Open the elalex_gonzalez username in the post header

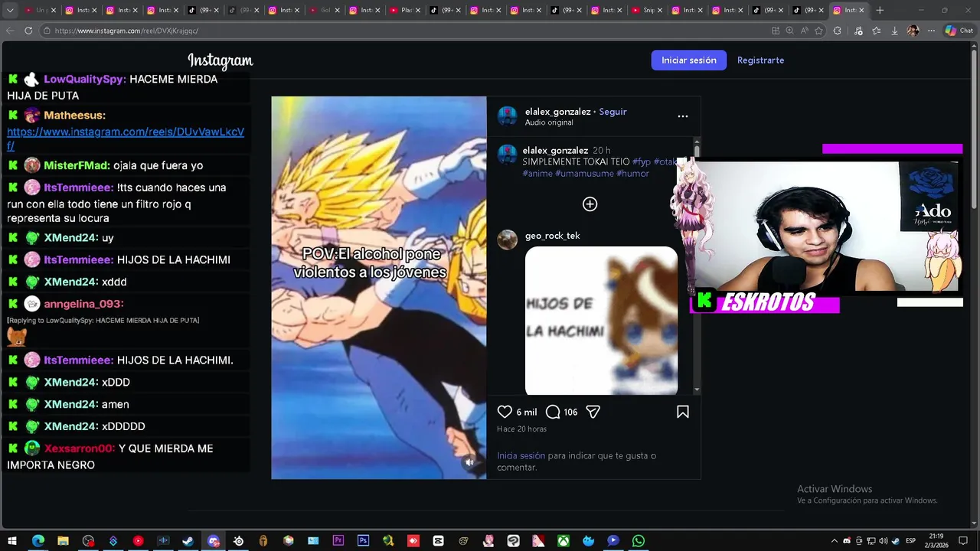pyautogui.click(x=558, y=112)
